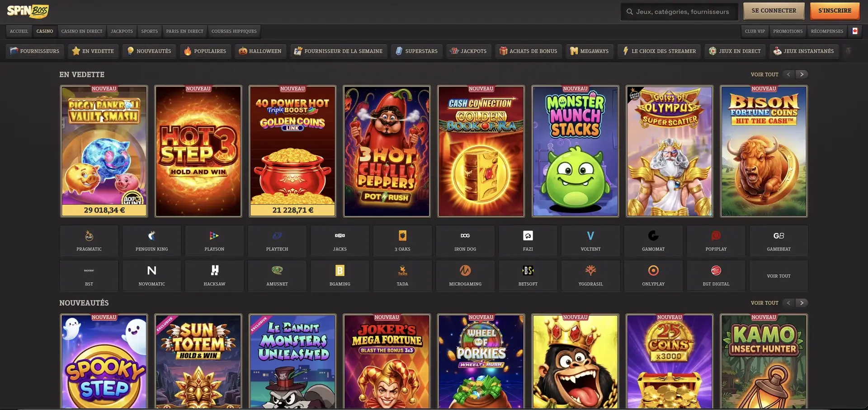
Task: Open the Fazi provider tile
Action: coord(528,241)
